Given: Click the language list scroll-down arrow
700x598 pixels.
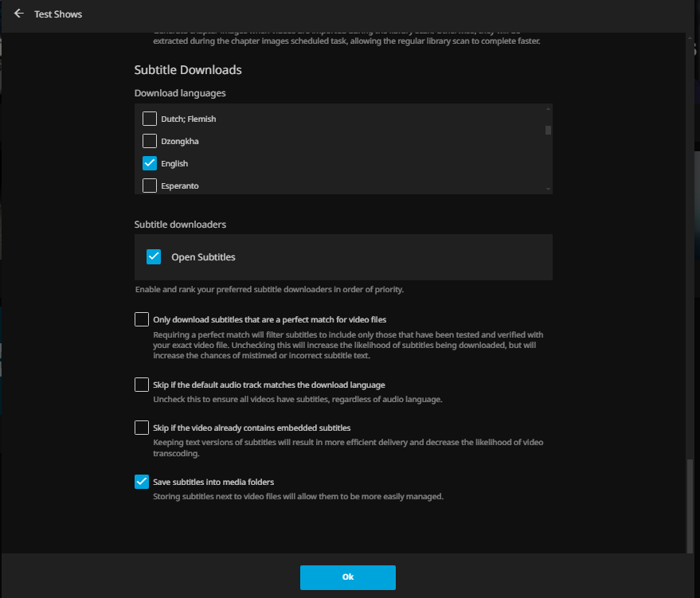Looking at the screenshot, I should click(x=548, y=189).
